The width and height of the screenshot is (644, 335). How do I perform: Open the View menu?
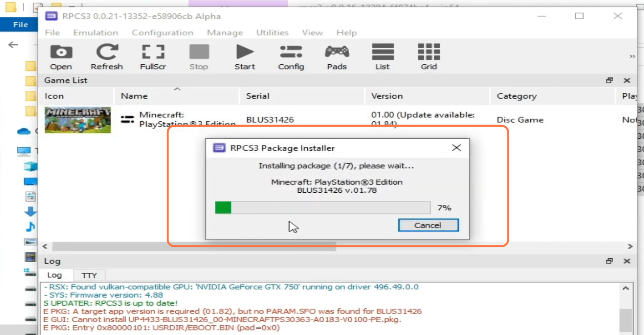(312, 33)
